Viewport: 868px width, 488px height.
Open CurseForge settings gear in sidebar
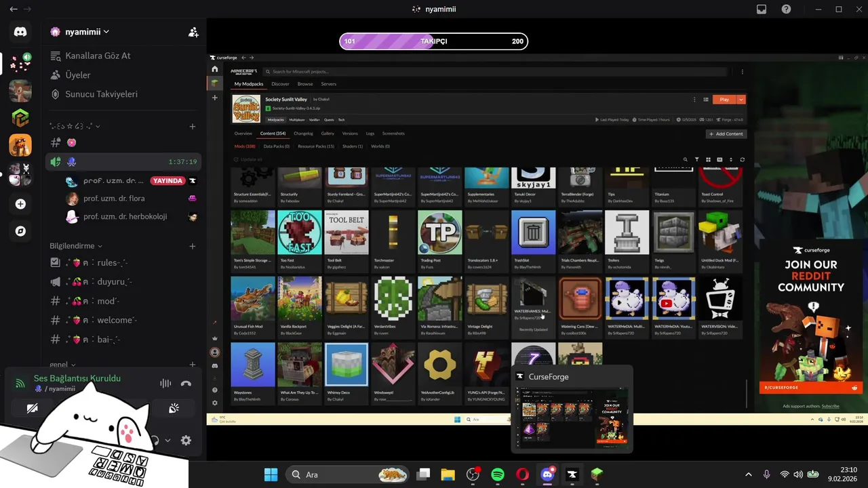coord(215,403)
